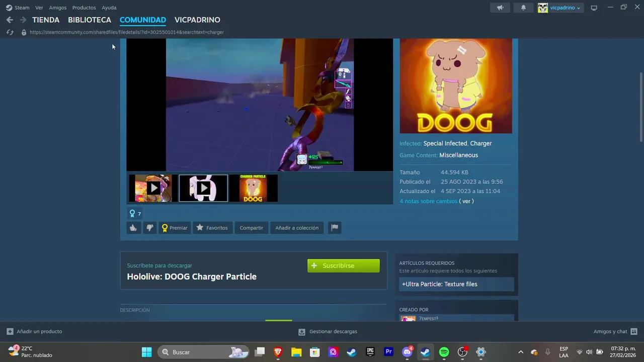The height and width of the screenshot is (362, 644).
Task: Click the ver link beside change notes
Action: 467,201
